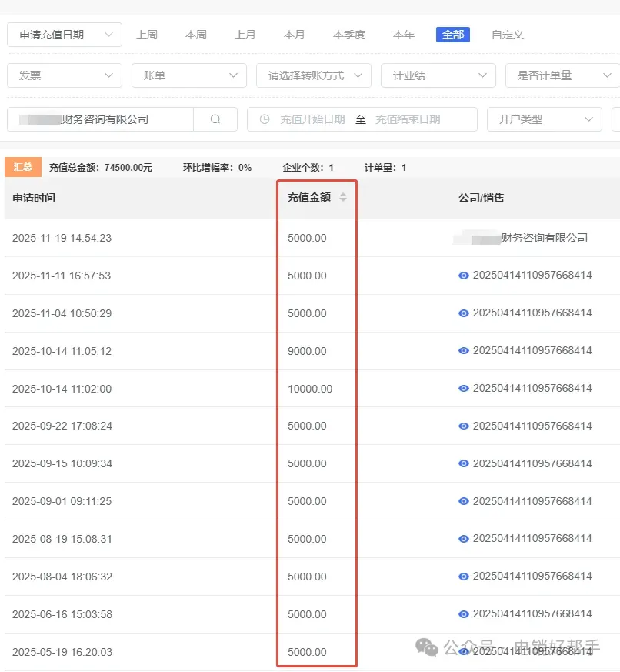The image size is (620, 672).
Task: Open the 发票 dropdown
Action: [x=65, y=75]
